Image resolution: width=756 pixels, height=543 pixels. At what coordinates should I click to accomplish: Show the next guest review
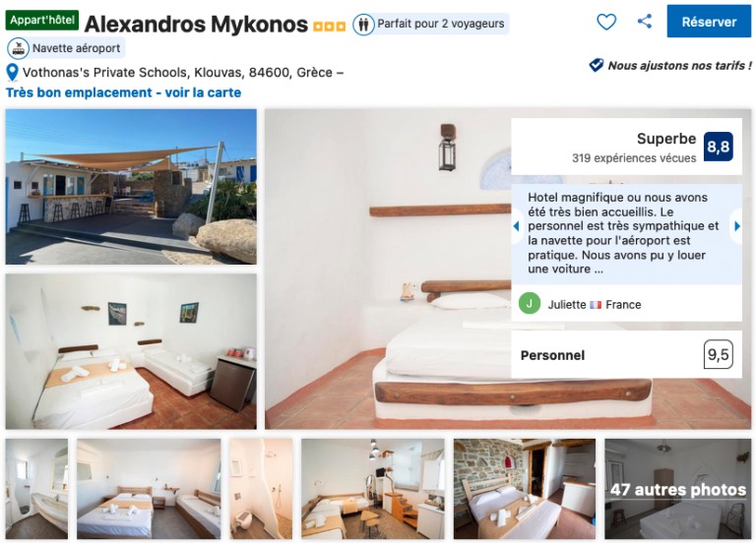point(736,226)
